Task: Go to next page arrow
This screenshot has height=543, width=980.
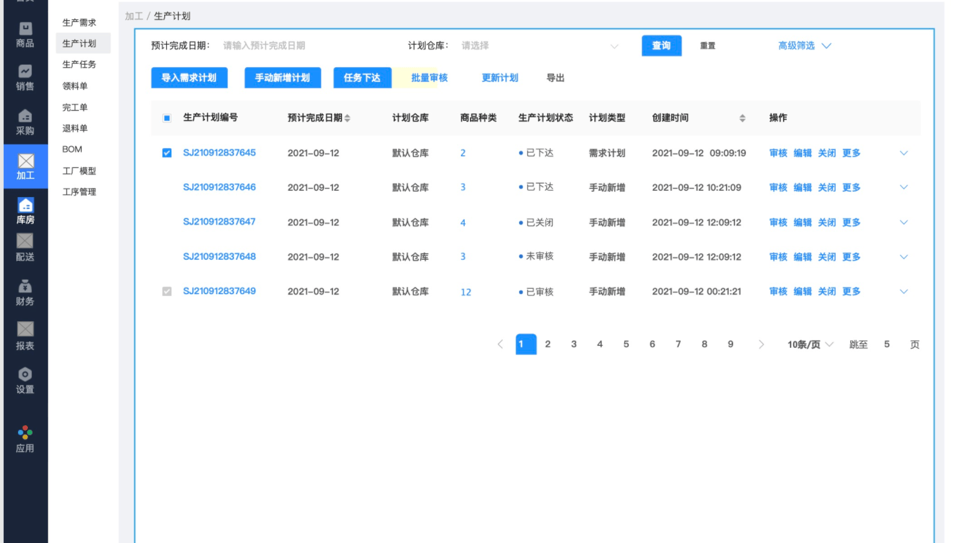Action: click(x=761, y=345)
